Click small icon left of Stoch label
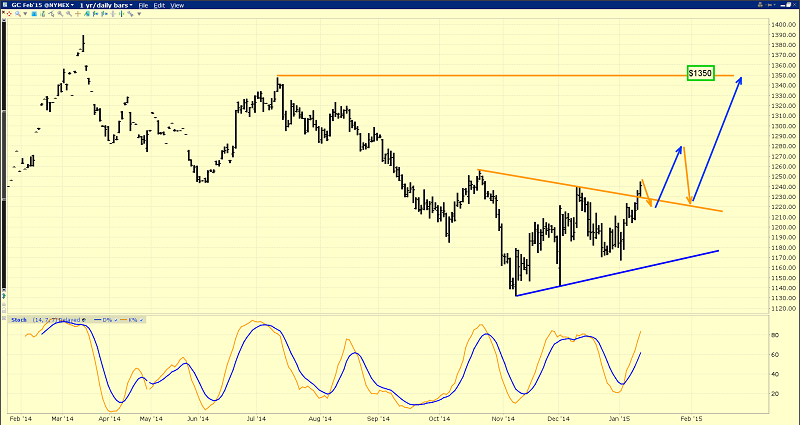 4,318
